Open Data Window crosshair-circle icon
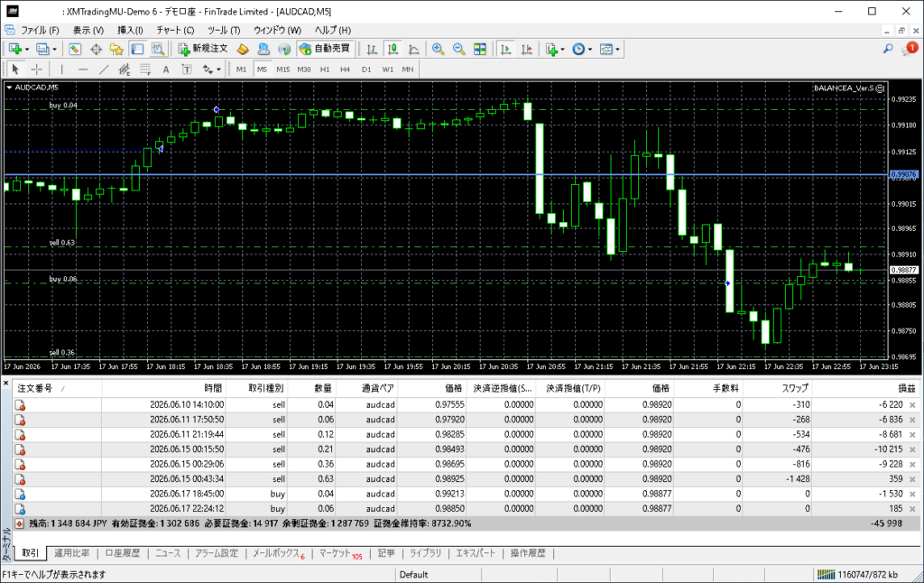This screenshot has width=924, height=583. click(x=96, y=49)
